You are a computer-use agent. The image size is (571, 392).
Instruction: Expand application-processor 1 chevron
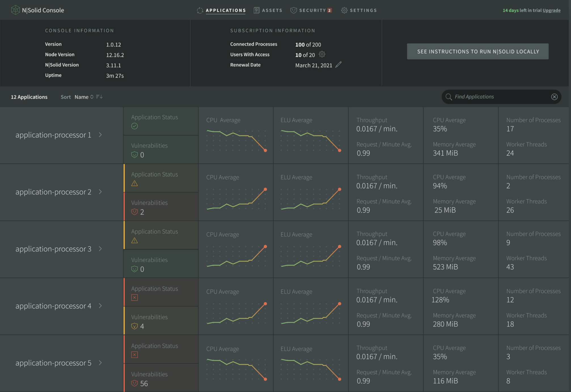click(100, 135)
